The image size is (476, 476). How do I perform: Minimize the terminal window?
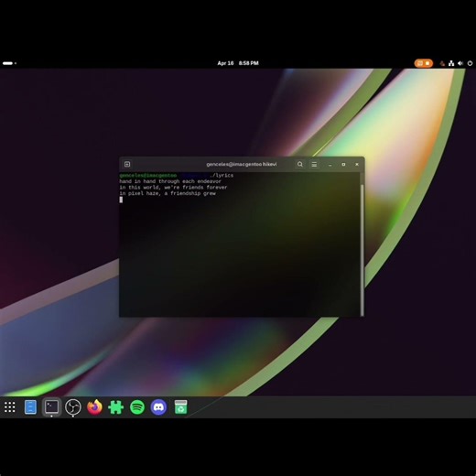coord(330,165)
